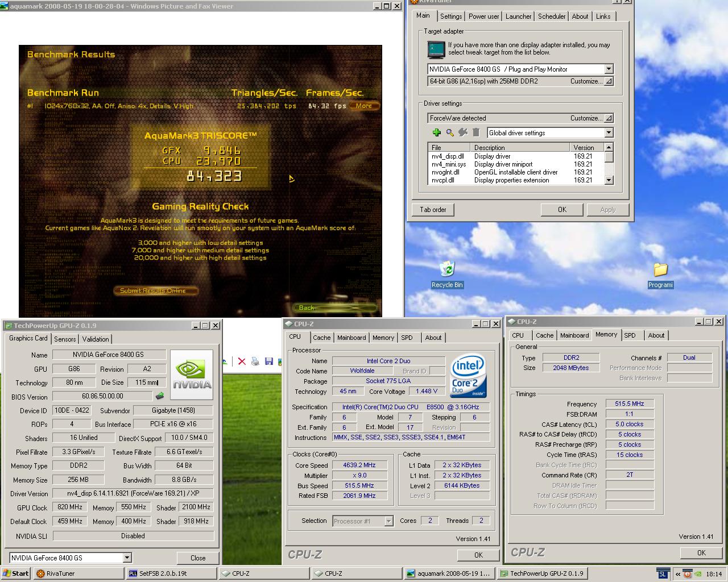Click the monitor icon in Target adapter
The height and width of the screenshot is (582, 728).
[x=436, y=49]
